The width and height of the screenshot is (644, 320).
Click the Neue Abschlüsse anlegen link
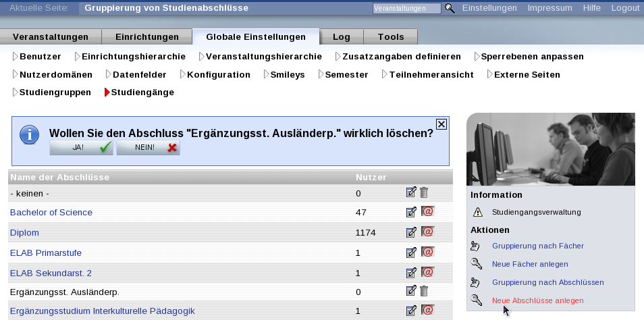click(x=537, y=300)
